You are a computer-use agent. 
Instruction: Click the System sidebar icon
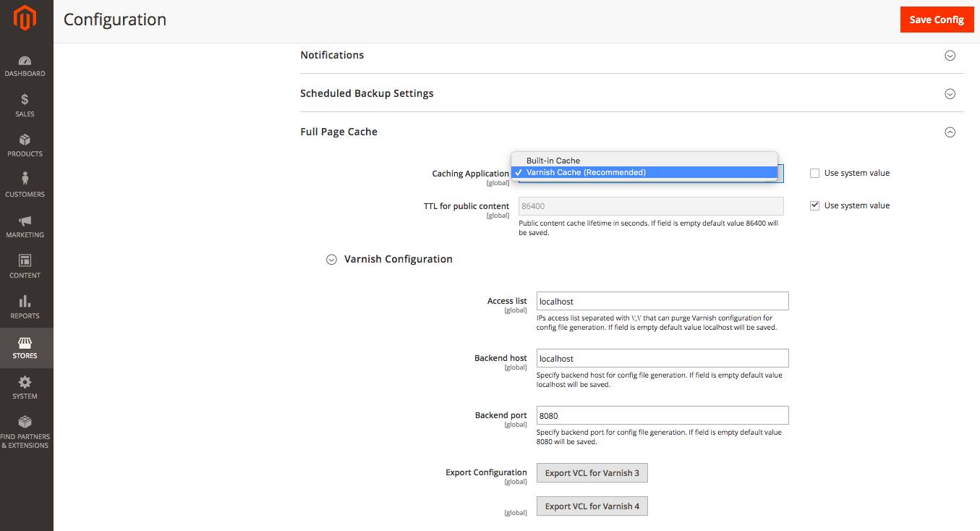(x=25, y=388)
